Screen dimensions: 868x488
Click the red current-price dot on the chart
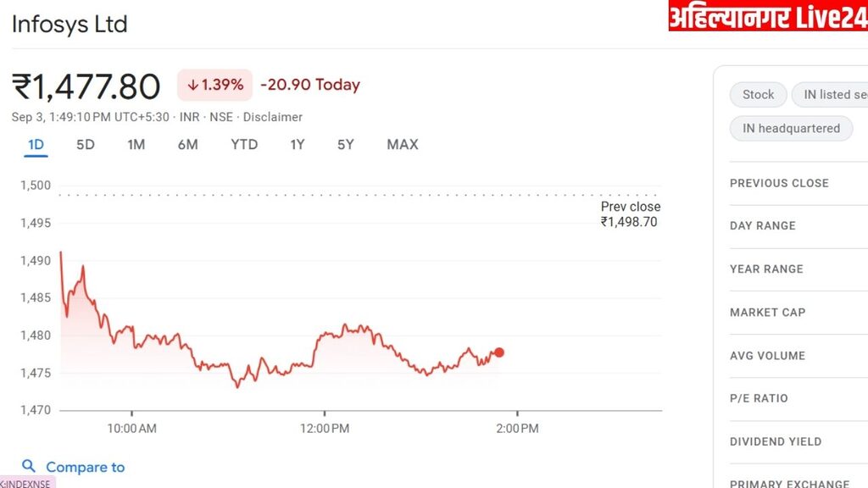point(499,352)
